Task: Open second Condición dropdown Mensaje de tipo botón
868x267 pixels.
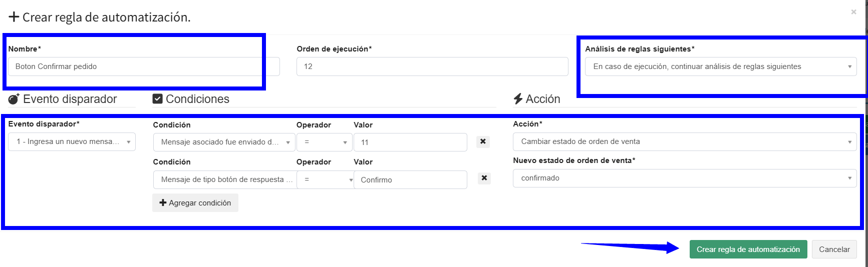Action: point(224,179)
